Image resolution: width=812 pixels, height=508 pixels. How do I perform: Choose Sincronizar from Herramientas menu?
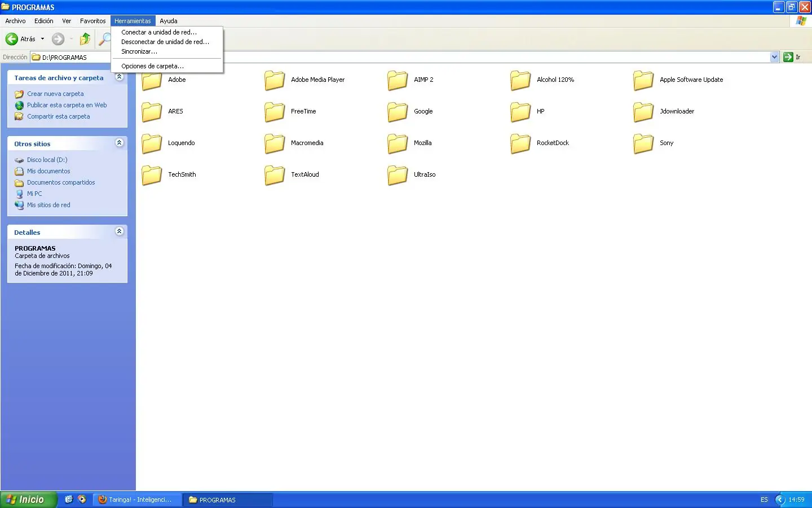pyautogui.click(x=167, y=51)
